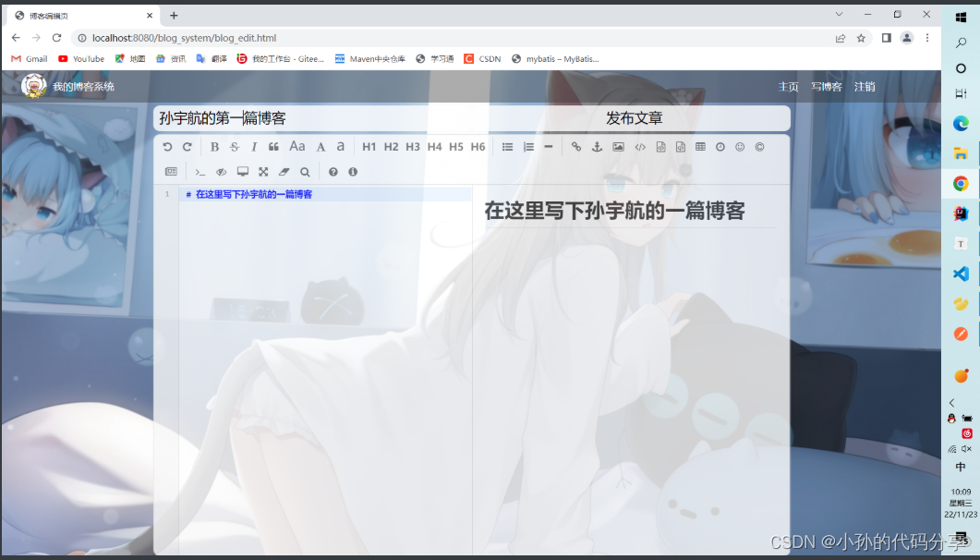Insert block quote icon
The height and width of the screenshot is (560, 980).
pyautogui.click(x=273, y=147)
